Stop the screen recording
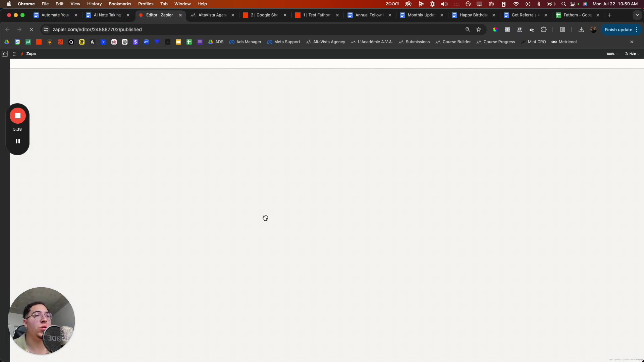The width and height of the screenshot is (644, 362). click(x=18, y=116)
